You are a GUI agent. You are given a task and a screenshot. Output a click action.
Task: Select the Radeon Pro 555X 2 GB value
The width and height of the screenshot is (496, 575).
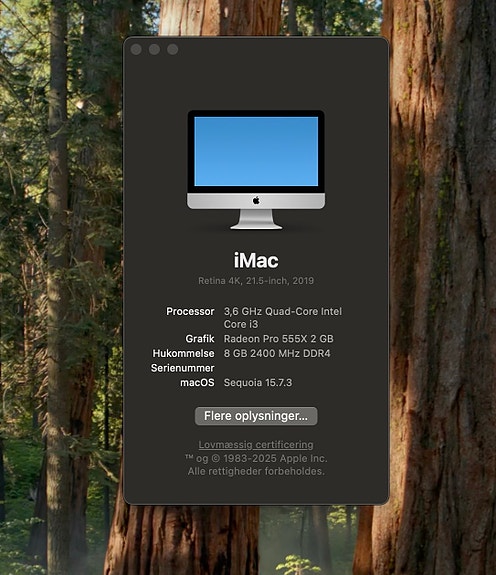tap(279, 338)
